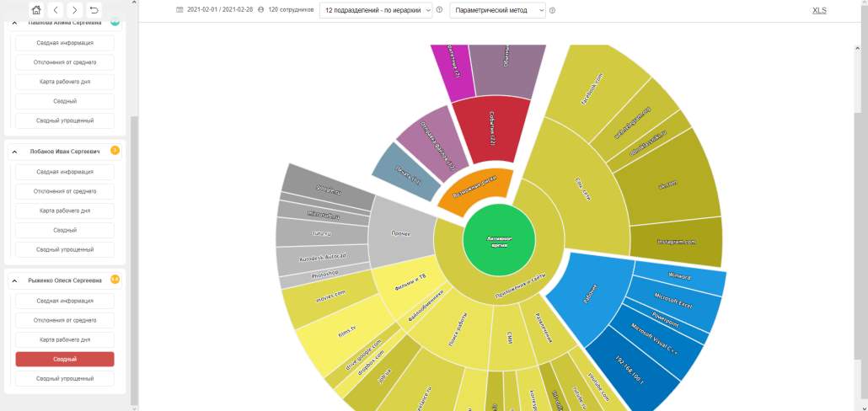Open the date range calendar icon
Screen dimensions: 868x411
point(179,10)
